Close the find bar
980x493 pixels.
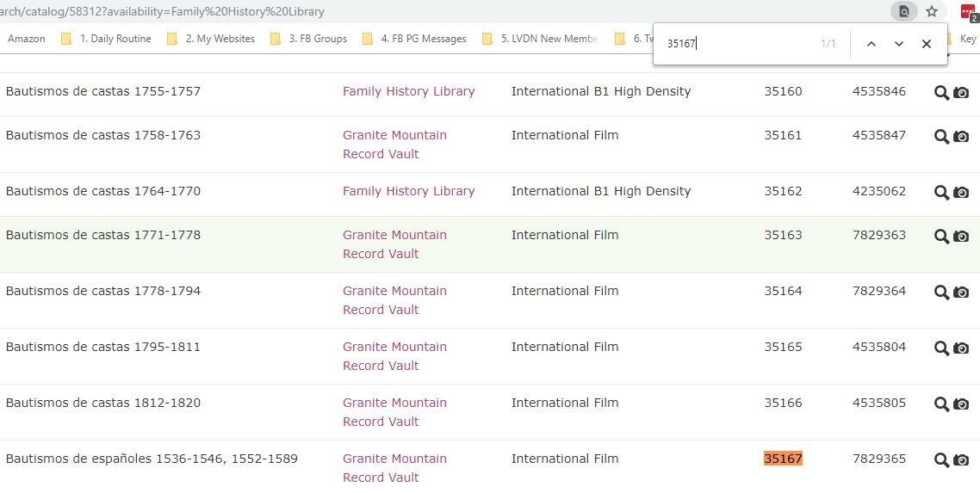pyautogui.click(x=927, y=44)
